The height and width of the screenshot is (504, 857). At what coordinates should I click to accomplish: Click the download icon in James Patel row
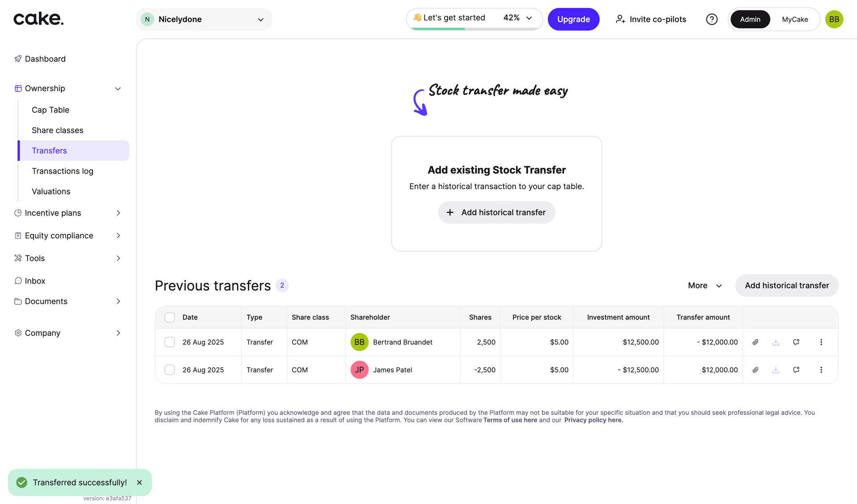pos(776,370)
